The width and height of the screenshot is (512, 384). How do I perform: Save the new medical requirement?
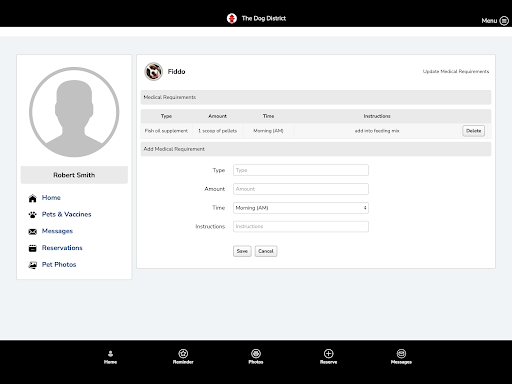(242, 251)
